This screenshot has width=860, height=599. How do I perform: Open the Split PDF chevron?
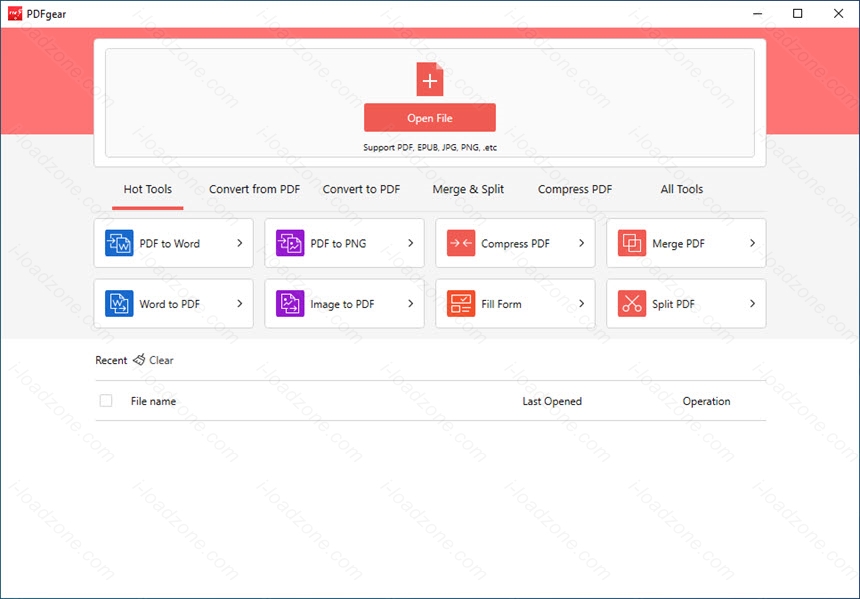coord(752,303)
